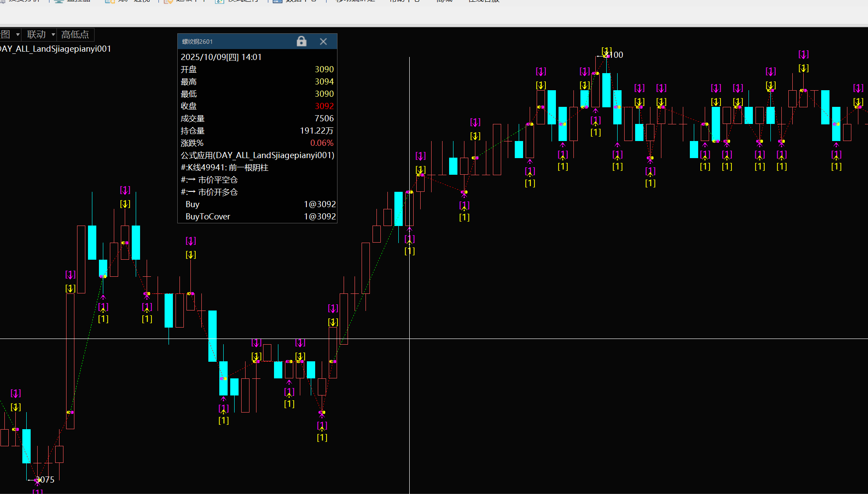Toggle the lock icon on 螺纹钢2601 panel
The image size is (868, 494).
(301, 41)
